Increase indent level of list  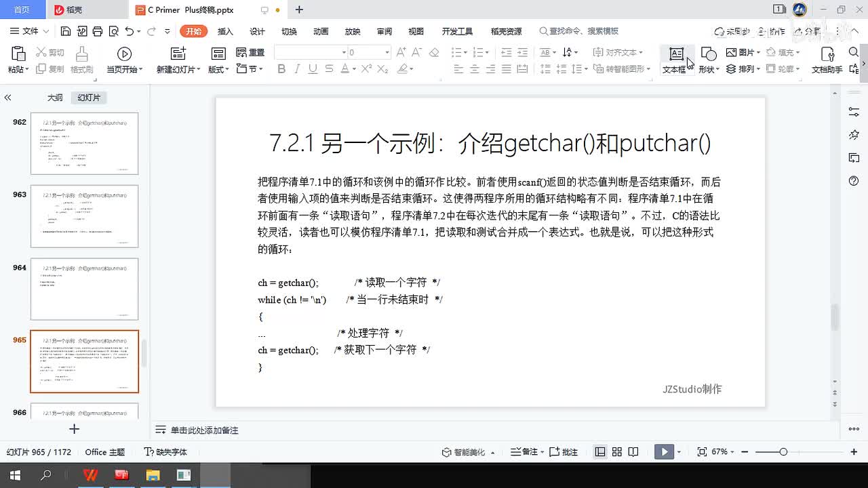click(x=522, y=52)
